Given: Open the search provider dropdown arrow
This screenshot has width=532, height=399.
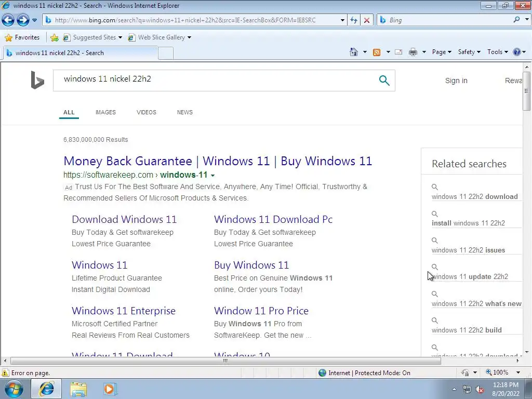Looking at the screenshot, I should pyautogui.click(x=527, y=20).
